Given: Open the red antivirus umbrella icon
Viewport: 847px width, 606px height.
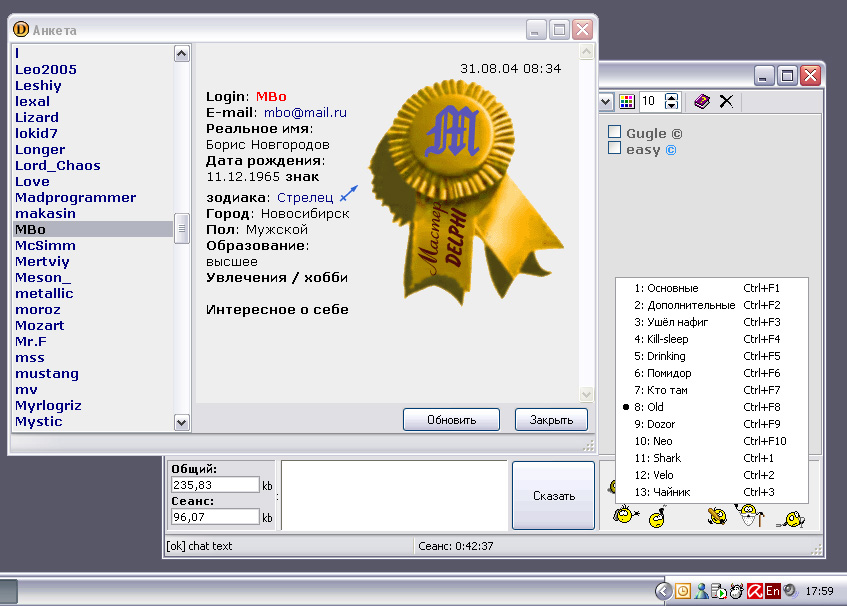Looking at the screenshot, I should (755, 591).
